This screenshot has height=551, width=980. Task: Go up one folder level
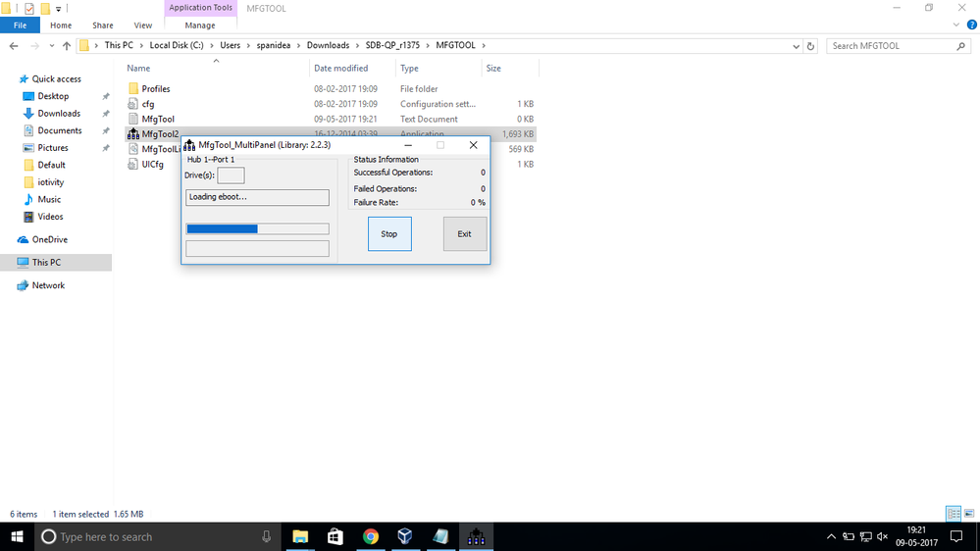click(x=67, y=46)
